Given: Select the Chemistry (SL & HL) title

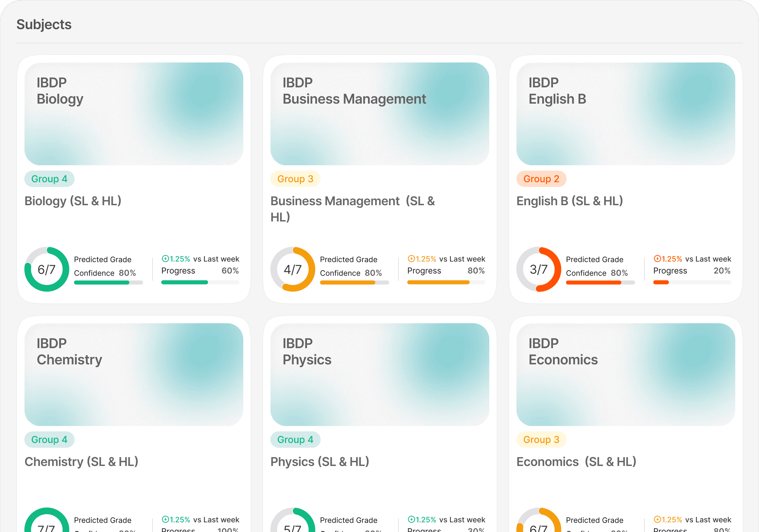Looking at the screenshot, I should [81, 462].
